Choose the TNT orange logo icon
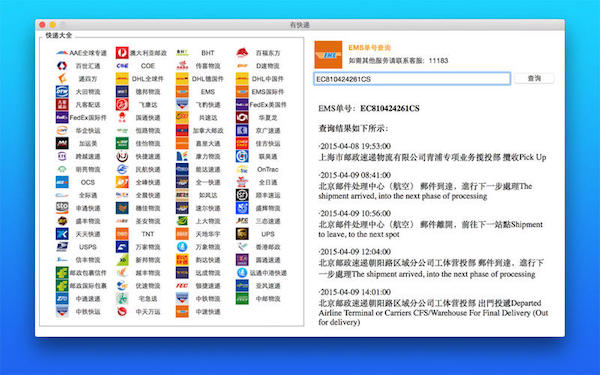 [x=122, y=234]
